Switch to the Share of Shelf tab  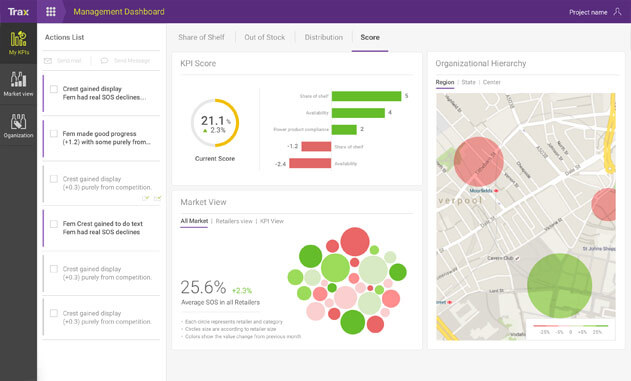point(201,37)
